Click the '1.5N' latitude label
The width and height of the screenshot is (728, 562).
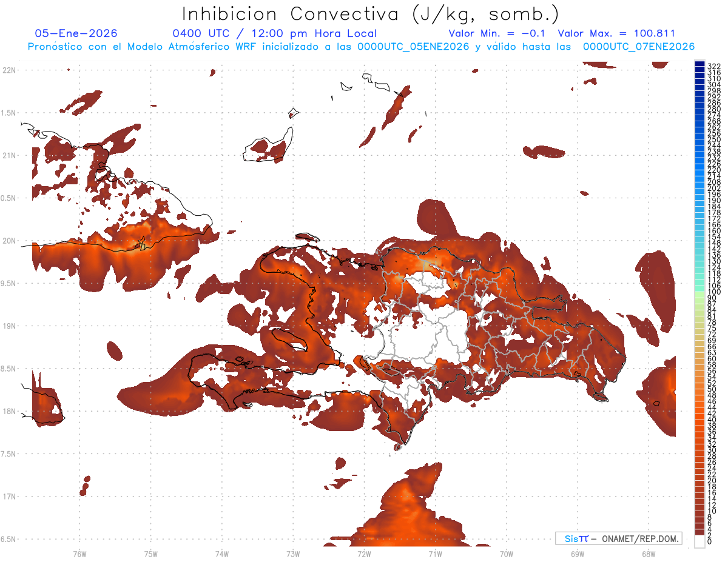coord(8,113)
